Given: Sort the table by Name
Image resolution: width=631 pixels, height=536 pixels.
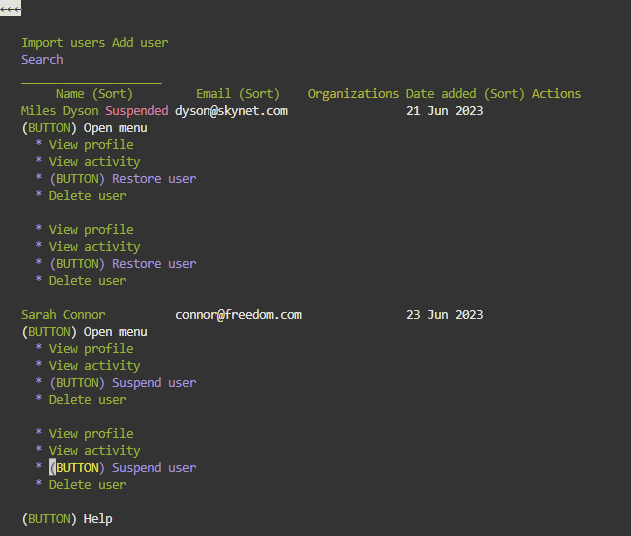Looking at the screenshot, I should (x=94, y=94).
